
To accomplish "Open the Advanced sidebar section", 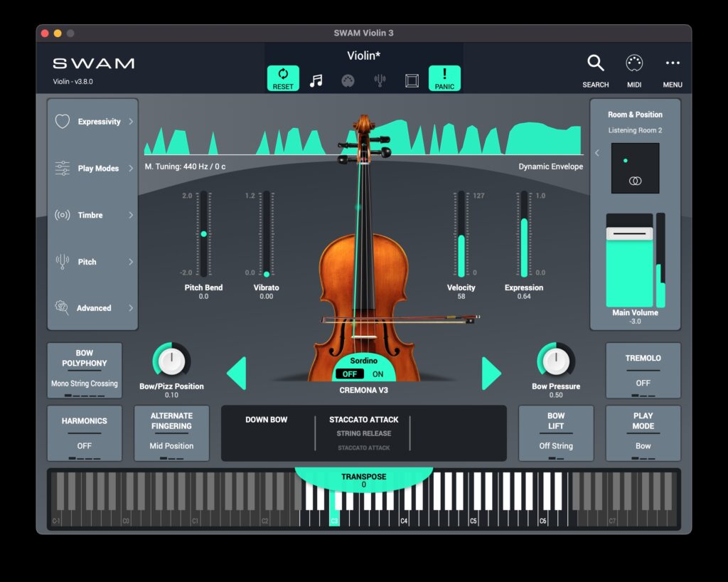I will click(92, 308).
